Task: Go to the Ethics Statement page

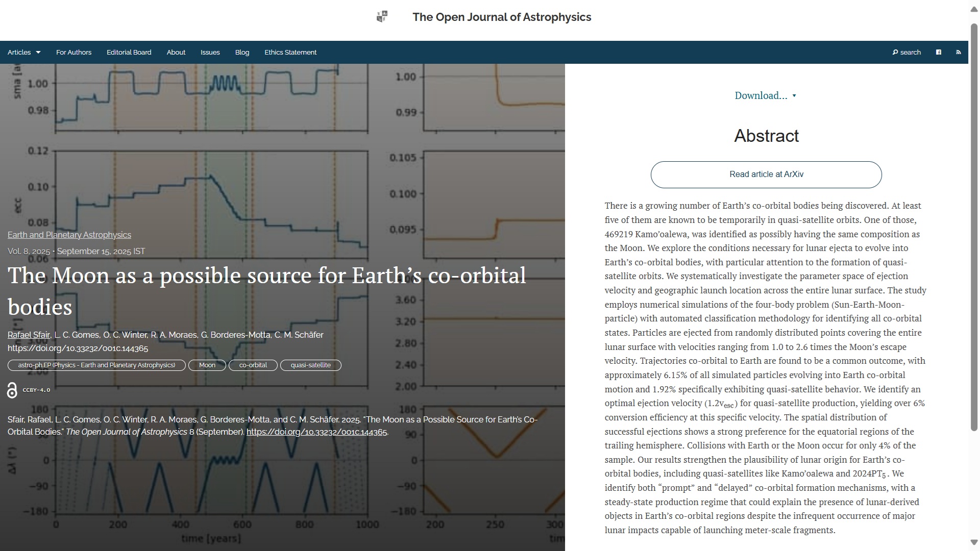Action: [290, 52]
